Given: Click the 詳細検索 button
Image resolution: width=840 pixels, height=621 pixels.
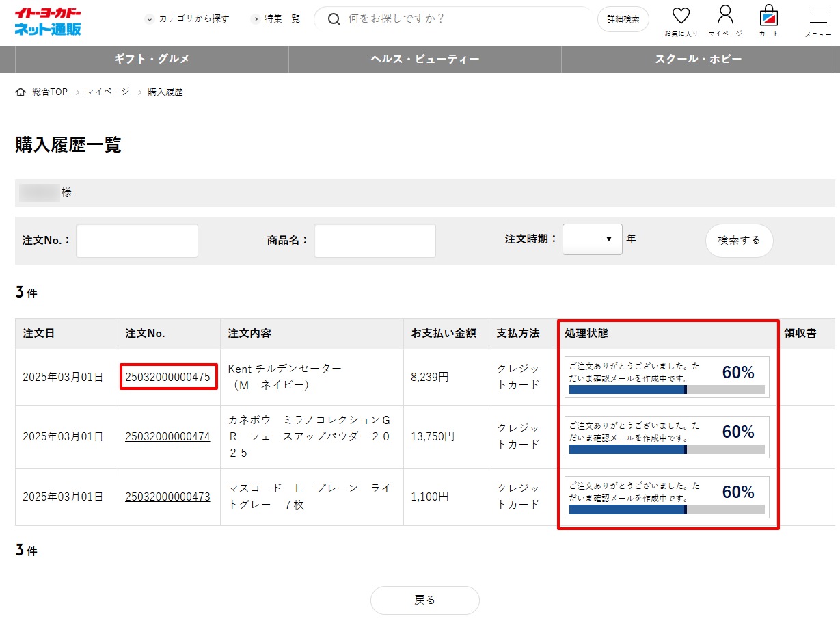Looking at the screenshot, I should (623, 19).
